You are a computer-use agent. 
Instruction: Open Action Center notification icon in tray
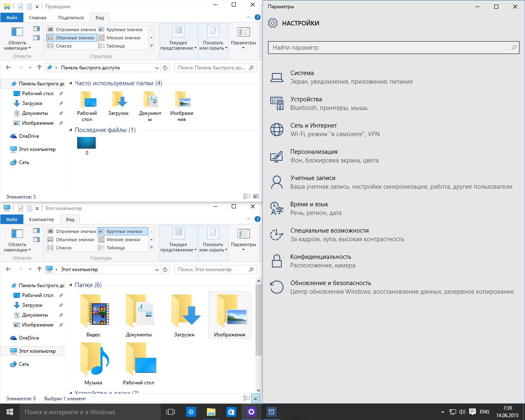pyautogui.click(x=472, y=412)
